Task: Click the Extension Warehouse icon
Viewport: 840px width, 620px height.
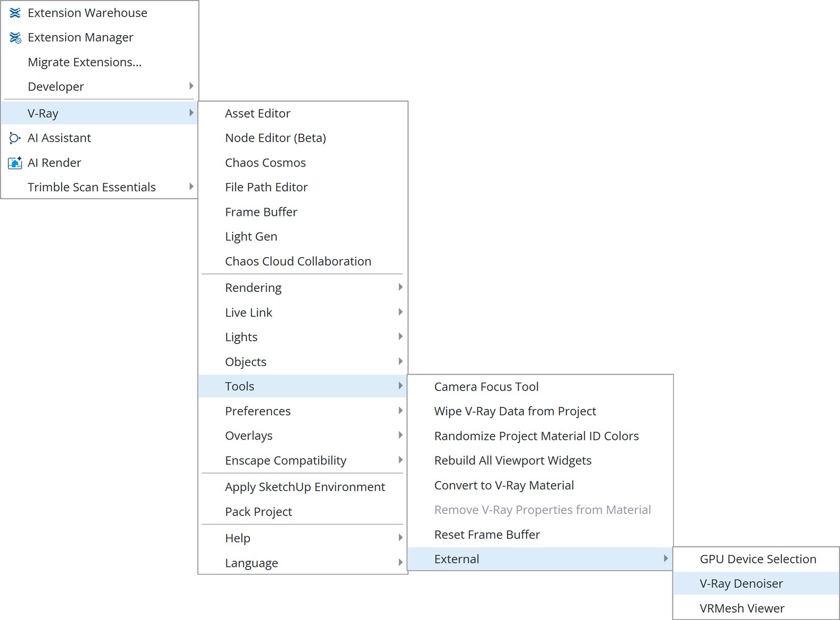Action: (x=15, y=13)
